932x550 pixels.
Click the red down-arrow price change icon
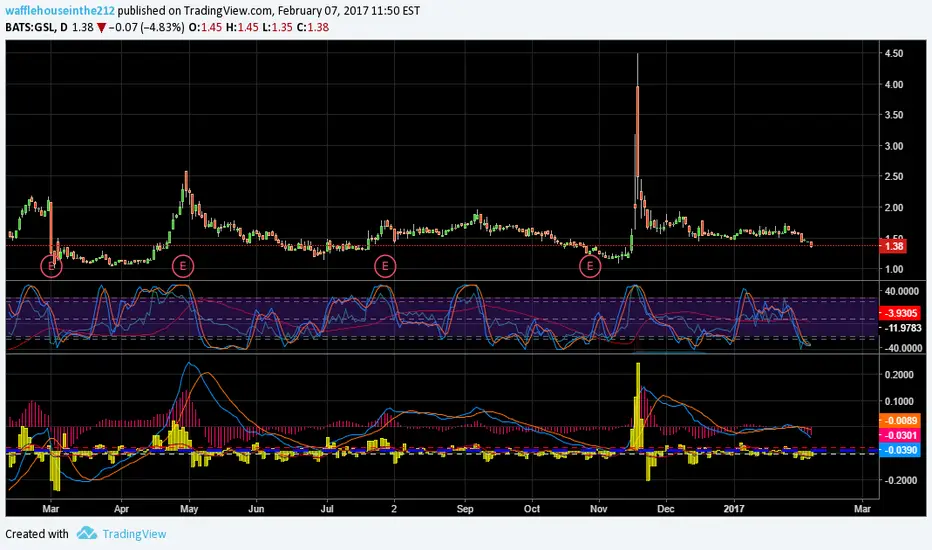(101, 27)
